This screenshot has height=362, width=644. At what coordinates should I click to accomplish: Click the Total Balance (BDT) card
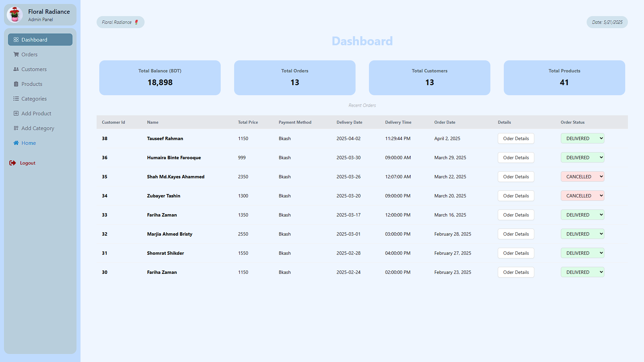tap(160, 78)
